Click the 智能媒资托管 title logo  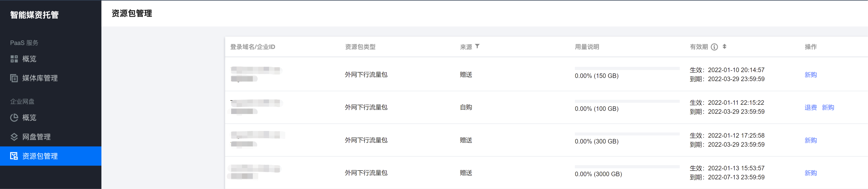[x=34, y=15]
